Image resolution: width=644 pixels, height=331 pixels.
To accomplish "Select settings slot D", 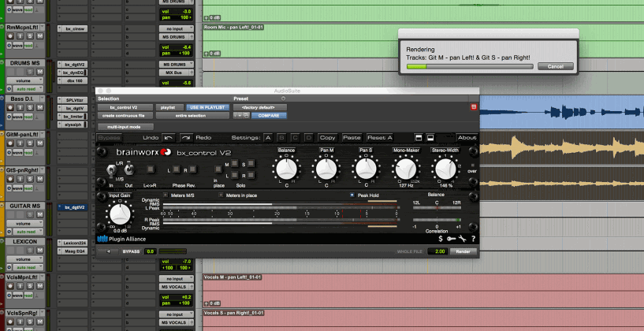I will pyautogui.click(x=308, y=138).
